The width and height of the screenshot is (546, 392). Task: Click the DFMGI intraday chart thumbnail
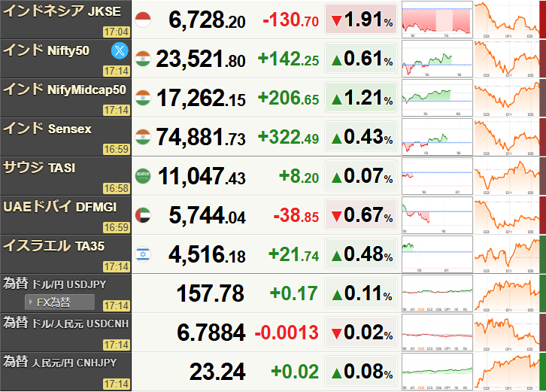click(x=437, y=215)
